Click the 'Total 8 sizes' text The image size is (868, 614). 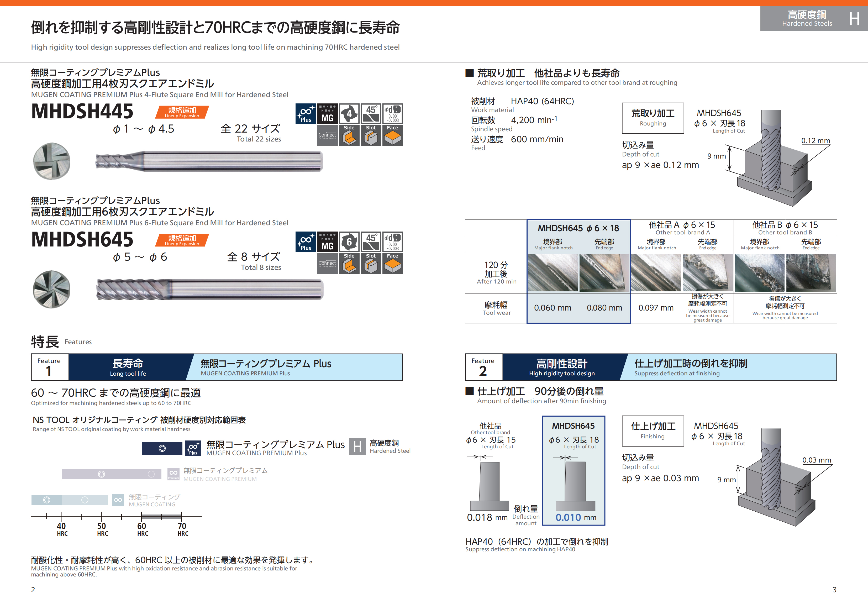tap(261, 267)
